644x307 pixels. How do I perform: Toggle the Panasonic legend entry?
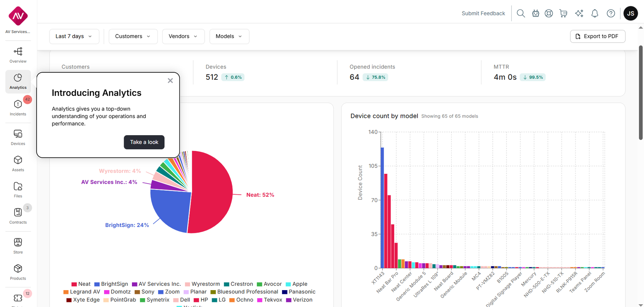pyautogui.click(x=299, y=292)
